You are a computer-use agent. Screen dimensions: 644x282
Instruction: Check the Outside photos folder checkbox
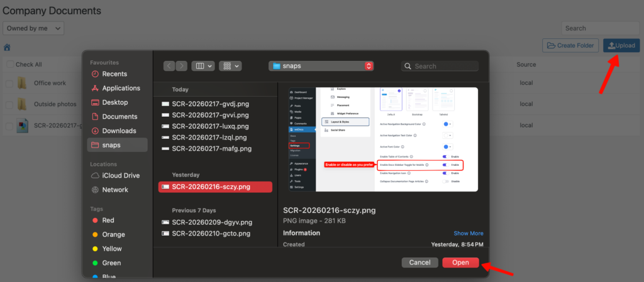[9, 104]
